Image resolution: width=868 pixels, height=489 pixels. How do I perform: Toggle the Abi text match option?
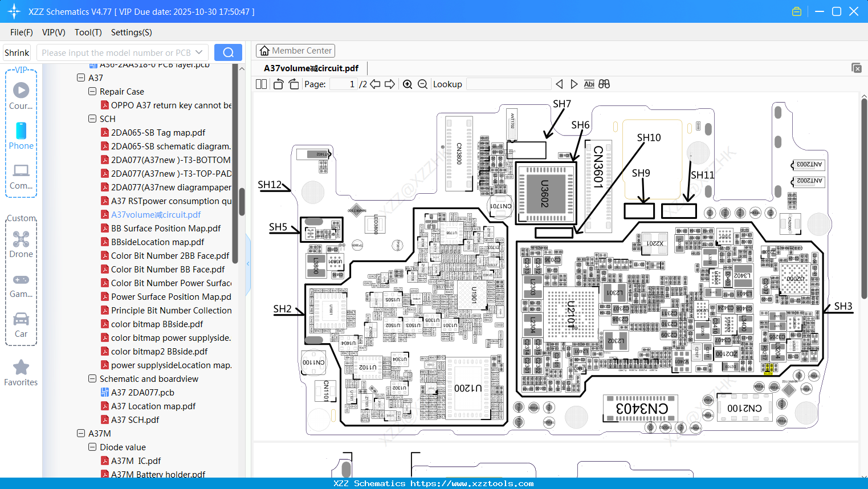pos(589,84)
